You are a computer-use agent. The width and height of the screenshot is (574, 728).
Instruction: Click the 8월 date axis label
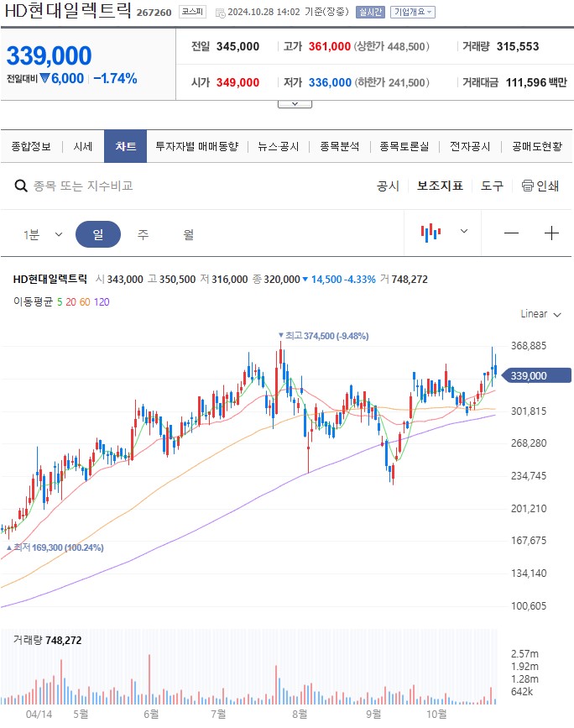click(300, 714)
